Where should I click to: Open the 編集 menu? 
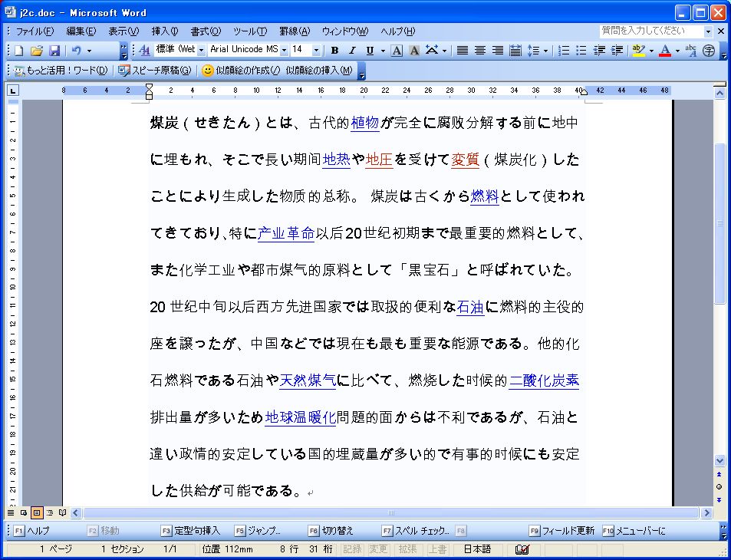81,31
